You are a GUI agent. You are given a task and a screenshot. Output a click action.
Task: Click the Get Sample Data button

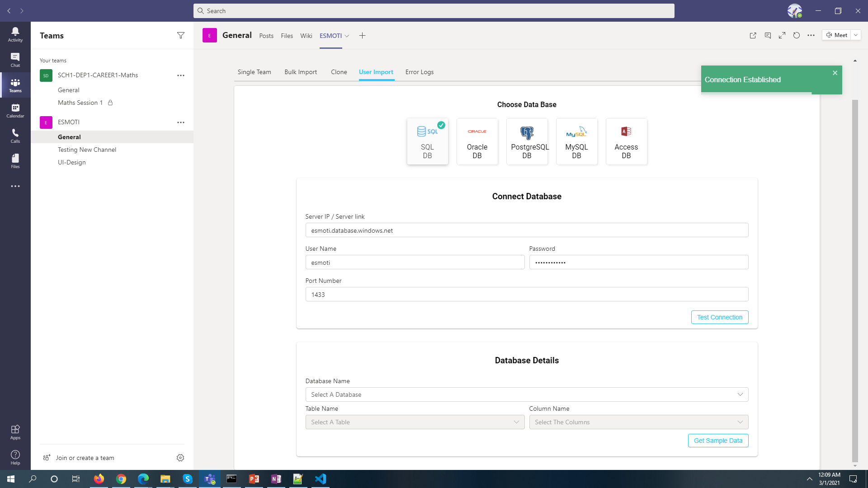[x=718, y=441]
